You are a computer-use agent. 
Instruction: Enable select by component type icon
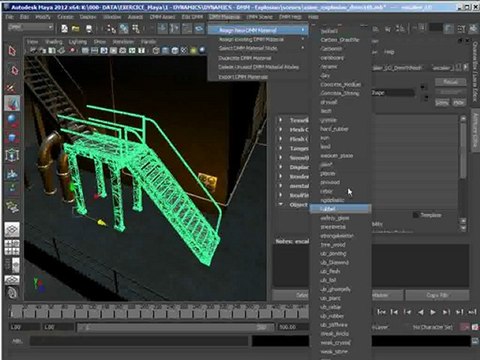click(x=136, y=29)
